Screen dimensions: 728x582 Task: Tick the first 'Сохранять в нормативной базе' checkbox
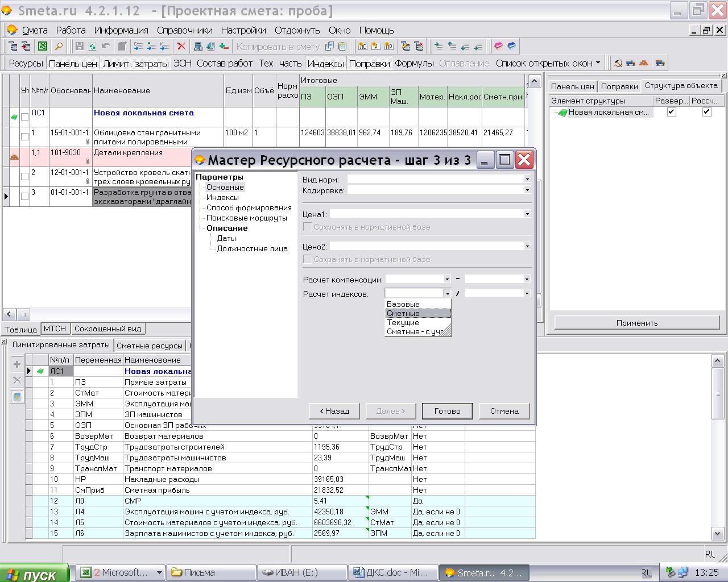pyautogui.click(x=308, y=227)
